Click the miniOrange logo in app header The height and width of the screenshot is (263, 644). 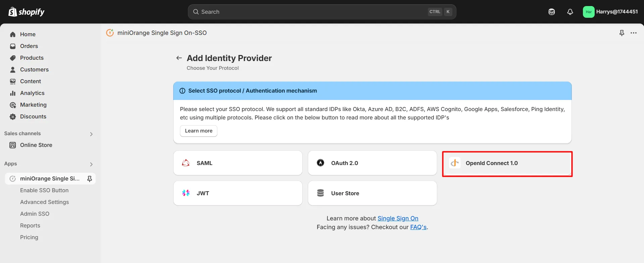coord(110,33)
